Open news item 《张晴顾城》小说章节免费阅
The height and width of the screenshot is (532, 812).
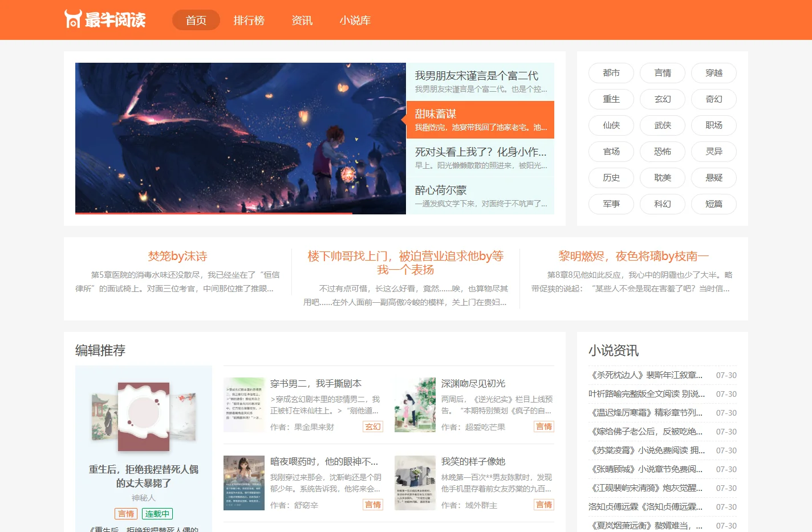pyautogui.click(x=647, y=469)
